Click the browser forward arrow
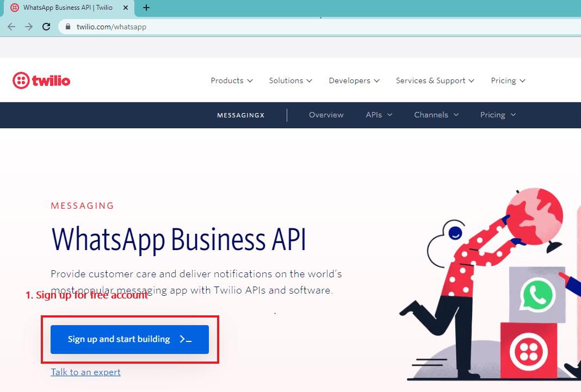581x392 pixels. tap(28, 27)
